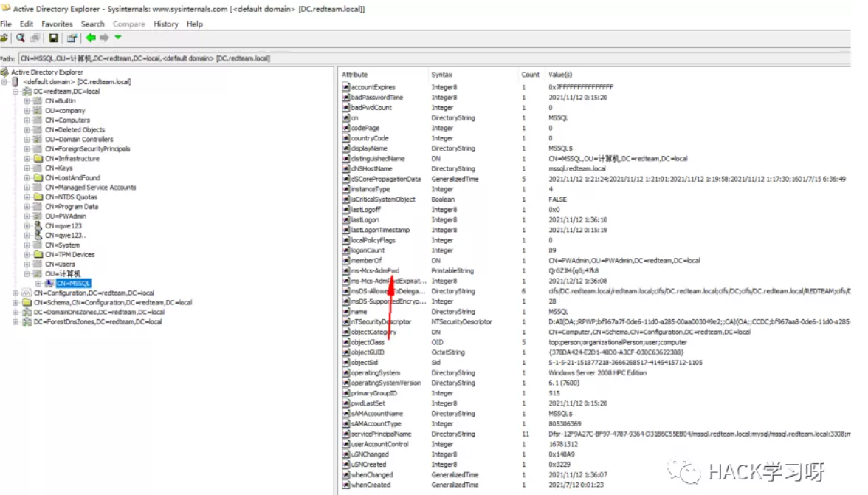Viewport: 868px width, 495px height.
Task: Open the File menu
Action: click(x=6, y=24)
